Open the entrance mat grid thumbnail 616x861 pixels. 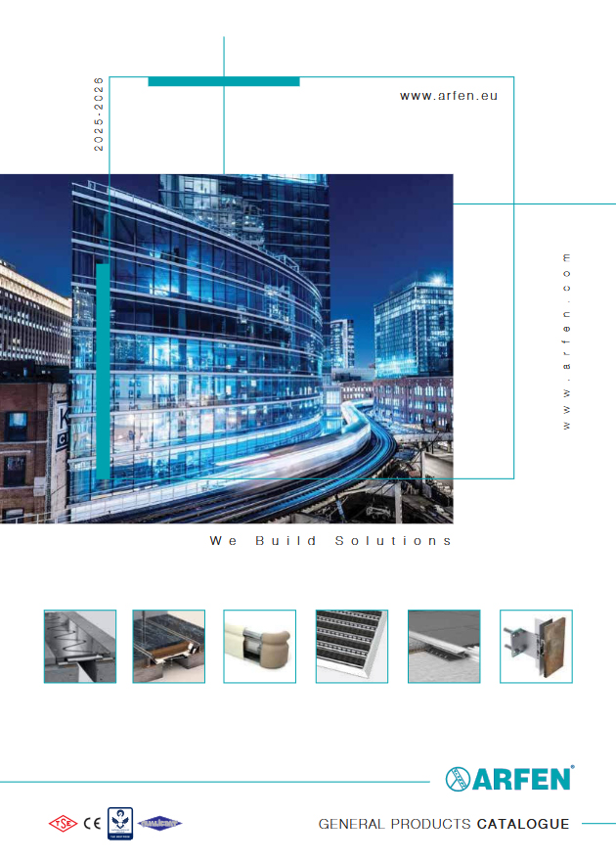(352, 647)
